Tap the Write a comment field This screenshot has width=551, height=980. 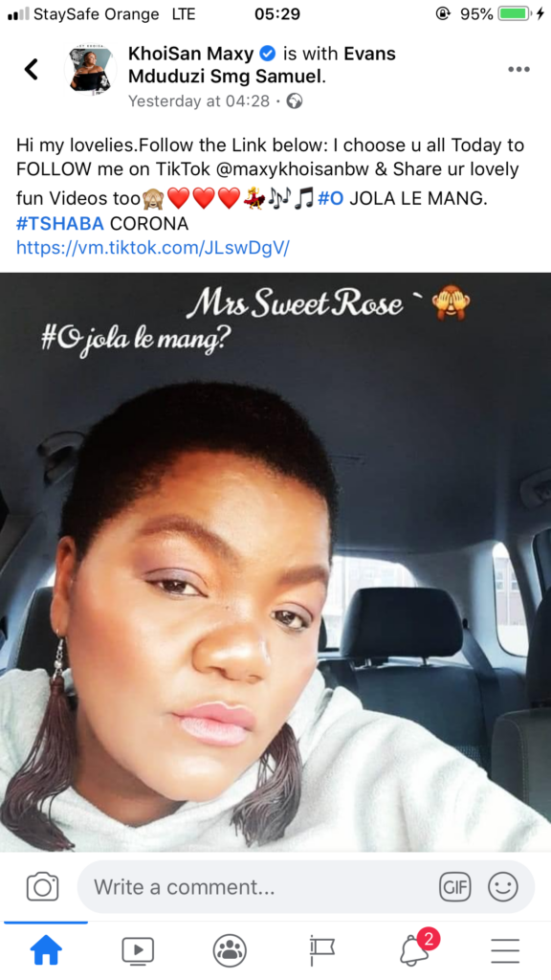306,887
